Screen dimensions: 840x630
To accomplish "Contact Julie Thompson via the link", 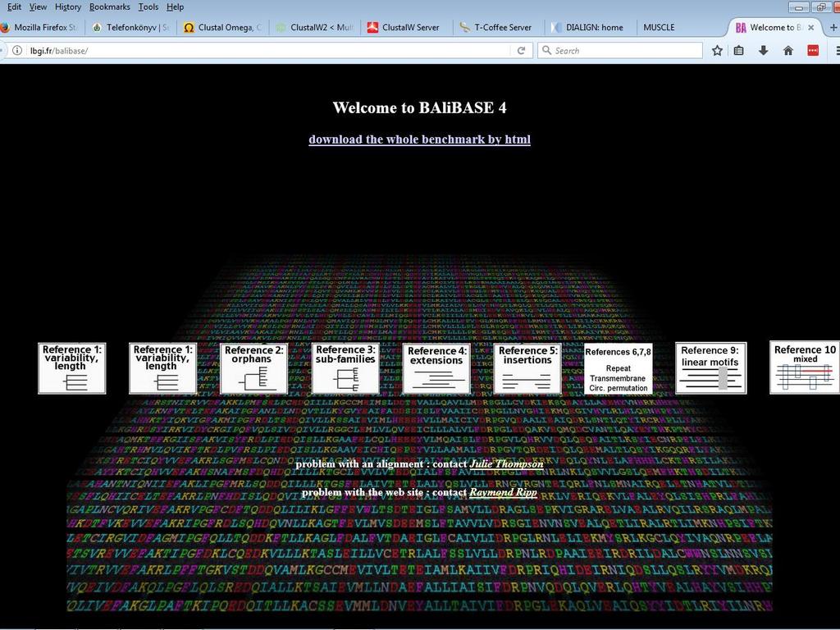I will [x=506, y=464].
